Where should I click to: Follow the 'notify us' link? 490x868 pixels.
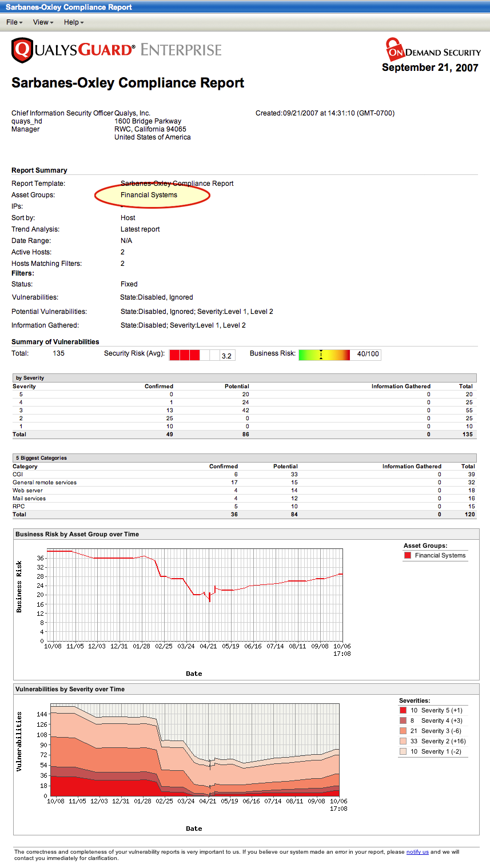[417, 852]
